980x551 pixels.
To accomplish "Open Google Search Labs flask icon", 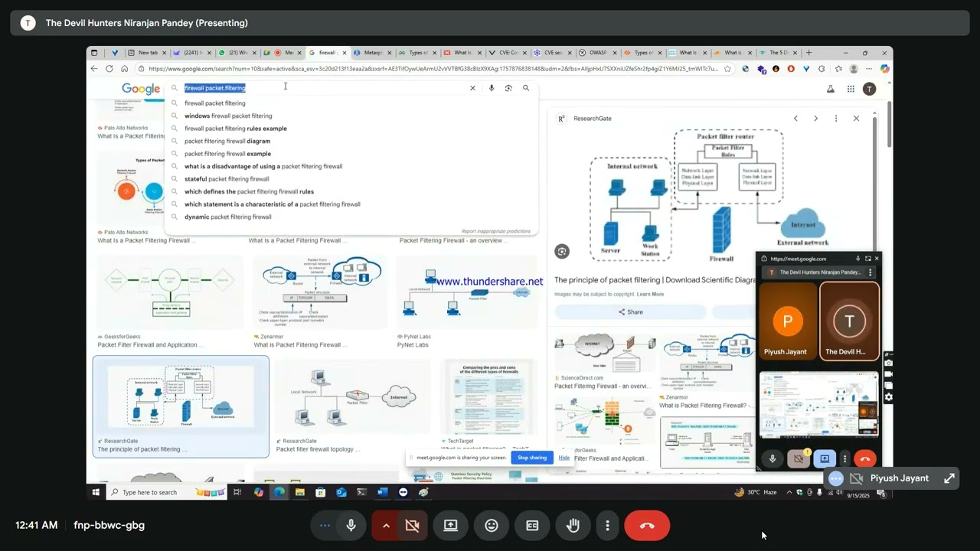I will coord(830,89).
